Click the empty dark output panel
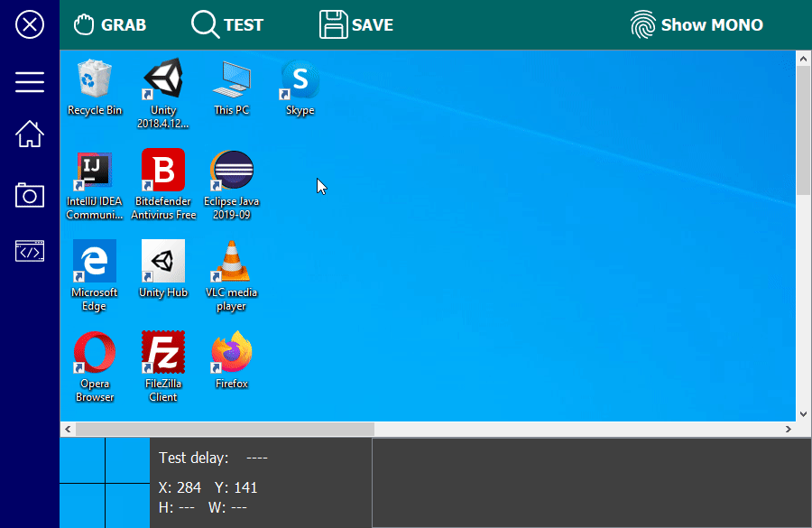Viewport: 812px width, 528px height. [591, 483]
